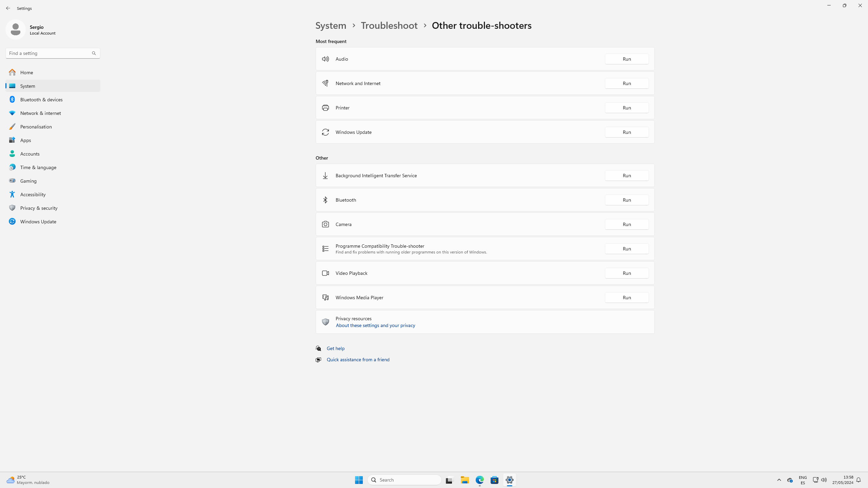This screenshot has width=868, height=488.
Task: Open Microsoft Store from taskbar
Action: 494,480
